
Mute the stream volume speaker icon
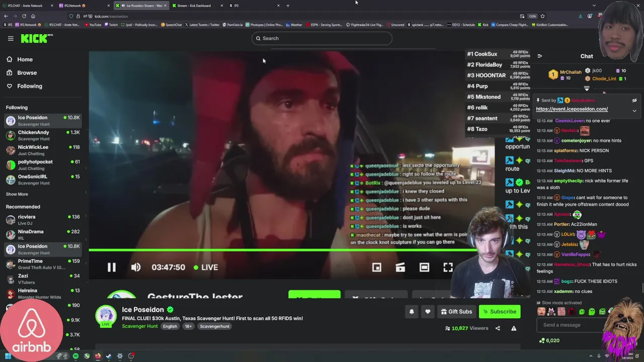[136, 267]
